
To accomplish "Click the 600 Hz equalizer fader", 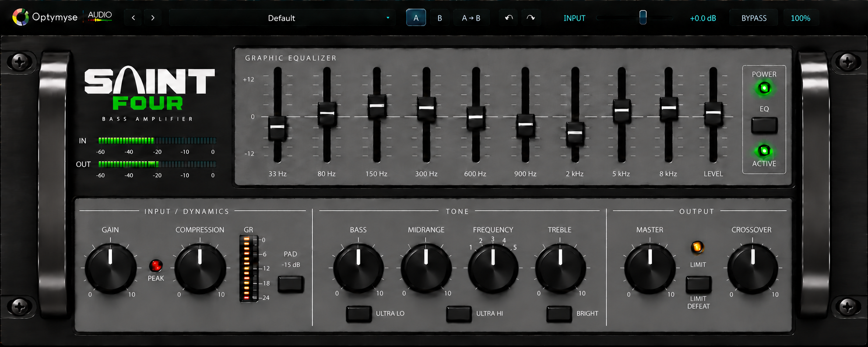I will 476,117.
